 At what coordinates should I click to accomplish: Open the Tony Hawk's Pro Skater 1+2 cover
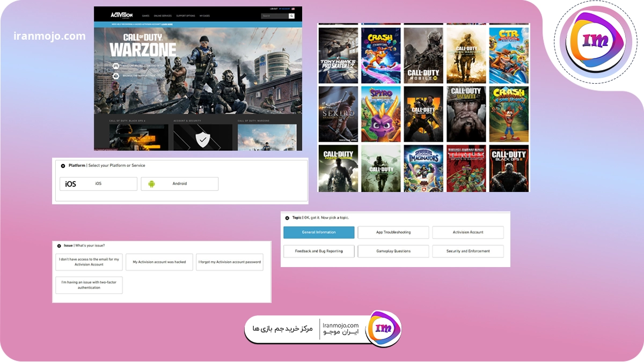click(x=338, y=55)
